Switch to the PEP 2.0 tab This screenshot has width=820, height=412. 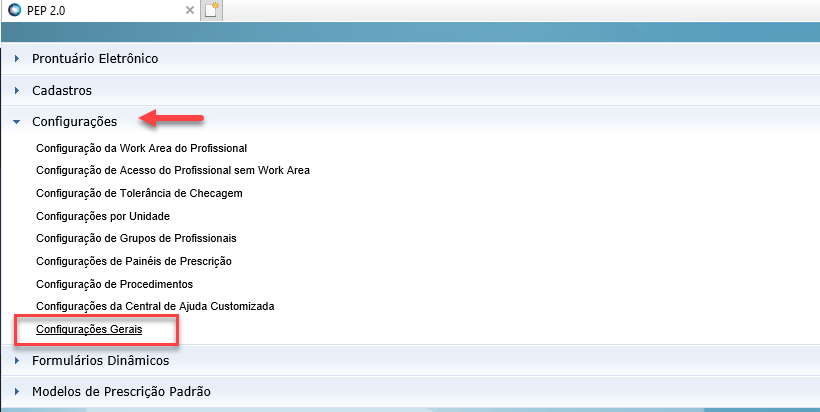click(x=99, y=10)
